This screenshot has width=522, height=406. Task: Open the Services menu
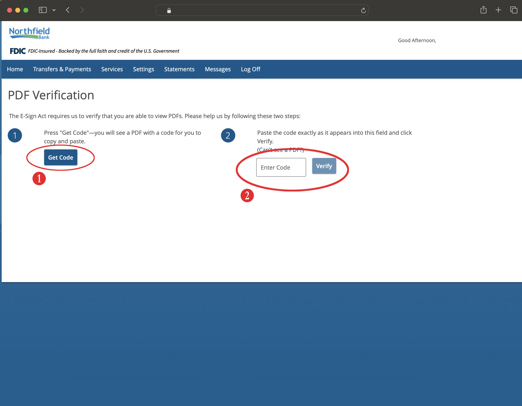(112, 69)
